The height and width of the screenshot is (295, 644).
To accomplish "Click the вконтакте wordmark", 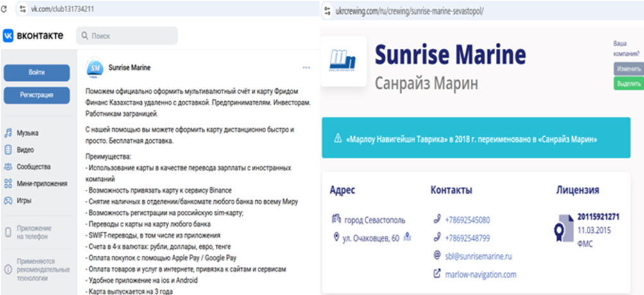I will point(40,36).
